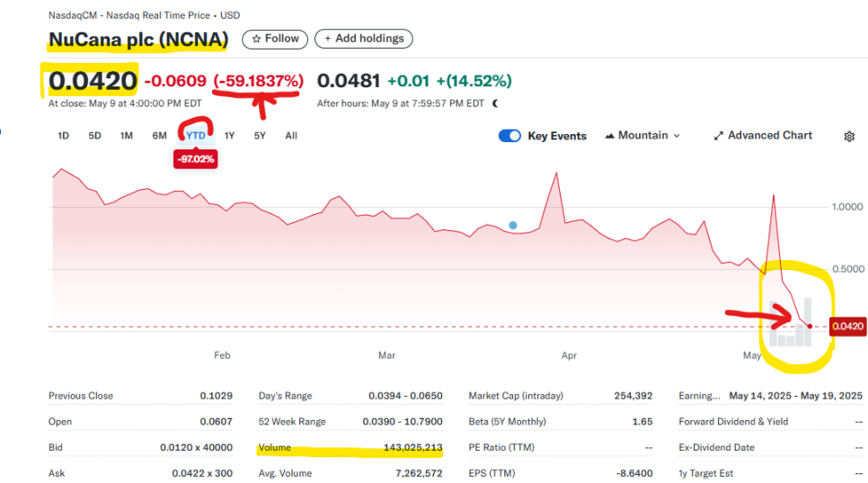Click the 1y Target Est label
The width and height of the screenshot is (868, 483).
[705, 473]
